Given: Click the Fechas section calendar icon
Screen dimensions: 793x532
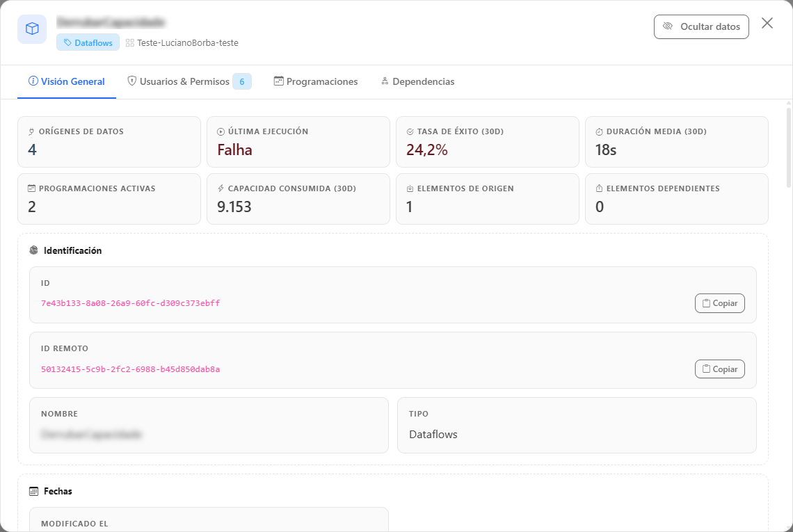Looking at the screenshot, I should pos(34,491).
